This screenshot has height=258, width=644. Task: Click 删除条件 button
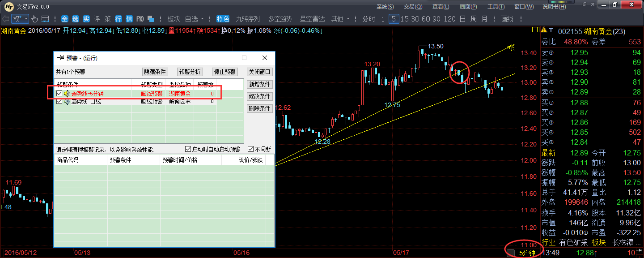pyautogui.click(x=260, y=108)
